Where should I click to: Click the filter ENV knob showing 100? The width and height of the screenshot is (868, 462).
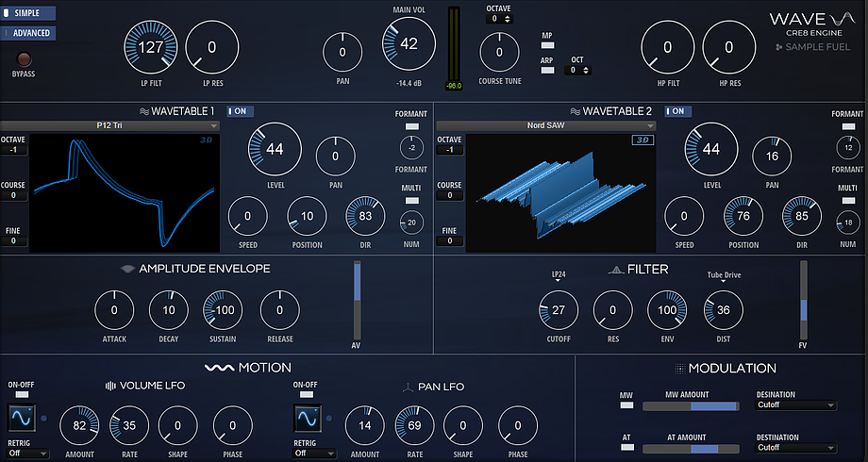667,310
